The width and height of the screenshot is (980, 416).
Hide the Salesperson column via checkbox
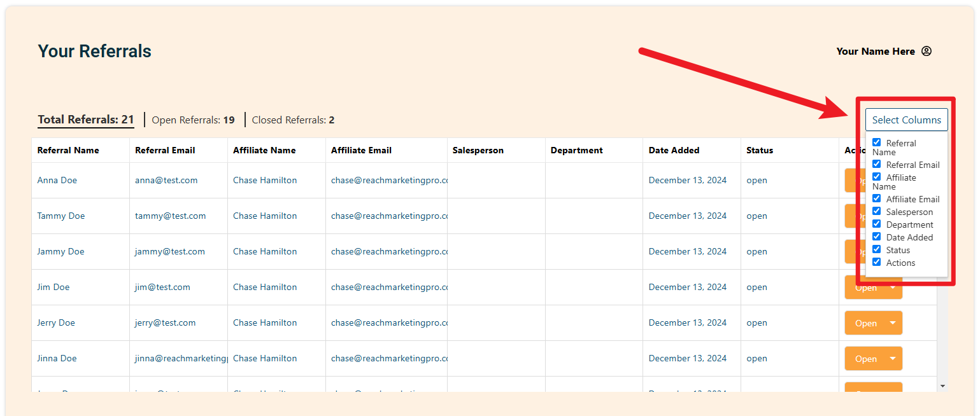[877, 211]
